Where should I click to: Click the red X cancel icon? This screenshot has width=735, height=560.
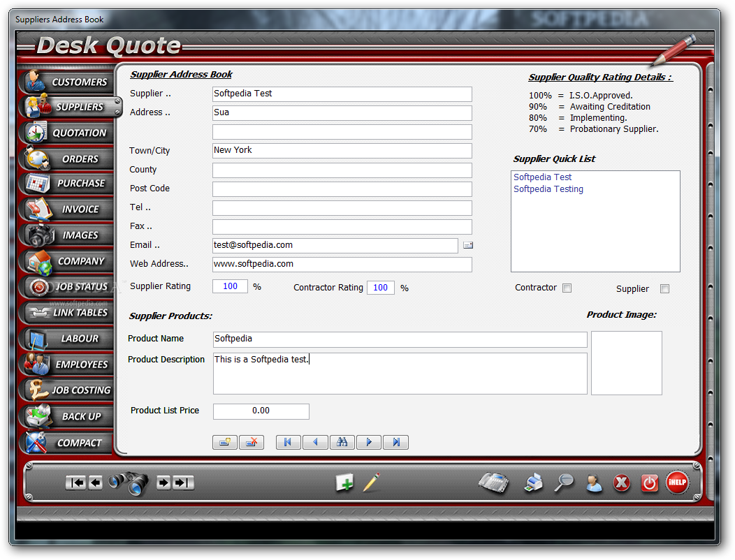click(x=622, y=482)
